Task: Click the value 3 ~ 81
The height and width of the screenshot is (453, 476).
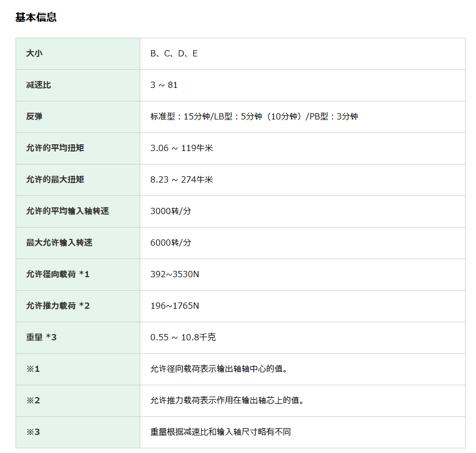Action: pyautogui.click(x=164, y=85)
